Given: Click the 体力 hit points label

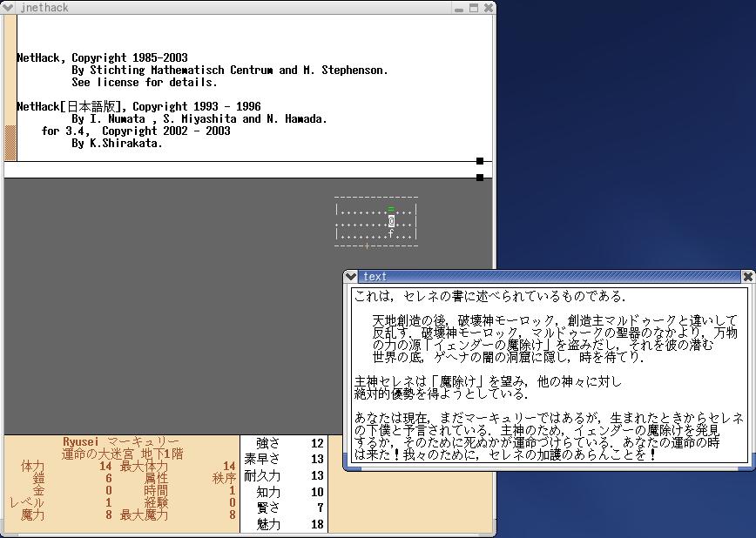Looking at the screenshot, I should point(32,466).
